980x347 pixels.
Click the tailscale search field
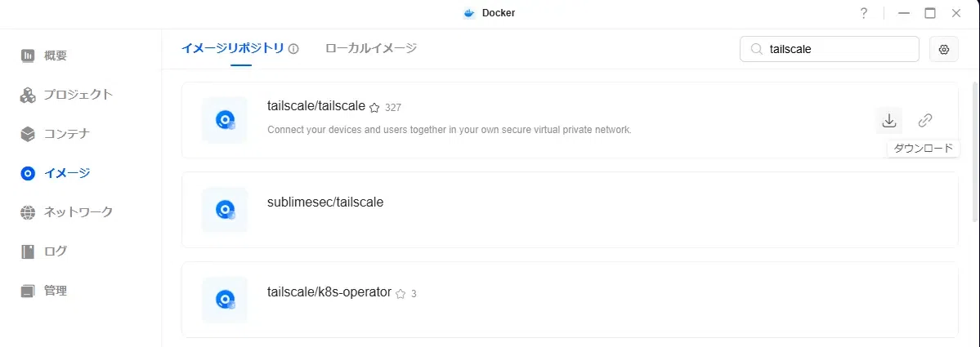click(830, 49)
